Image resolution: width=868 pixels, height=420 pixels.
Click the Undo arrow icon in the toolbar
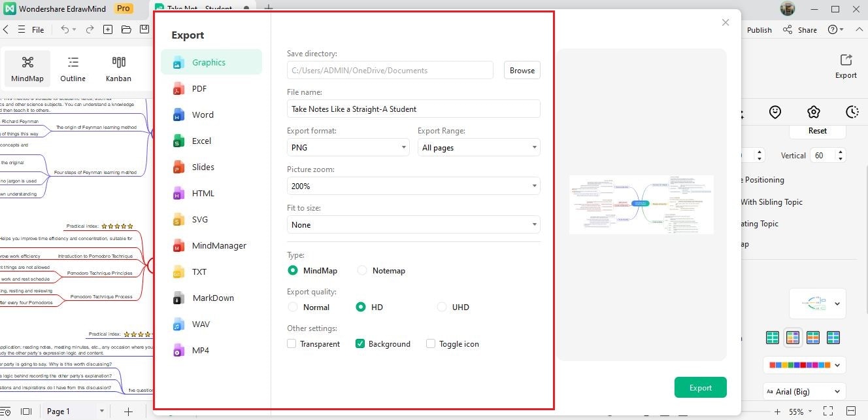(65, 29)
